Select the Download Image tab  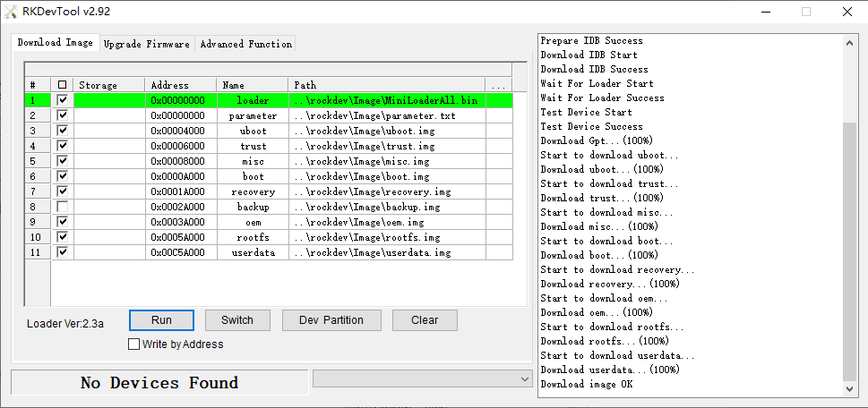point(55,43)
